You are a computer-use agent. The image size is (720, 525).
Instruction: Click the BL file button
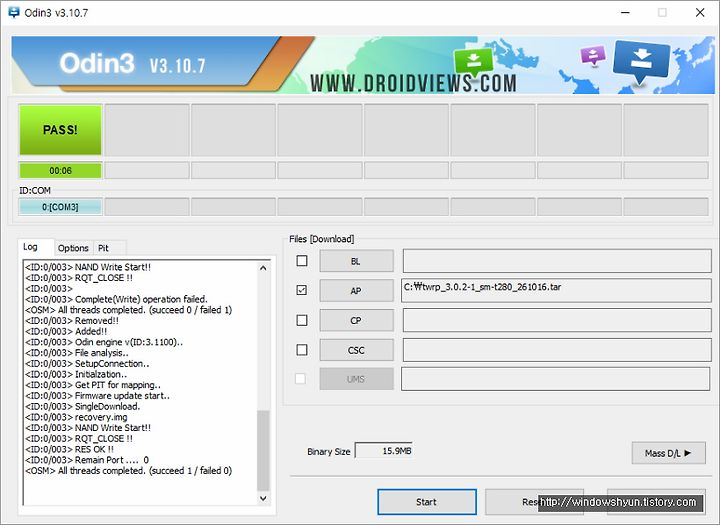click(x=356, y=261)
